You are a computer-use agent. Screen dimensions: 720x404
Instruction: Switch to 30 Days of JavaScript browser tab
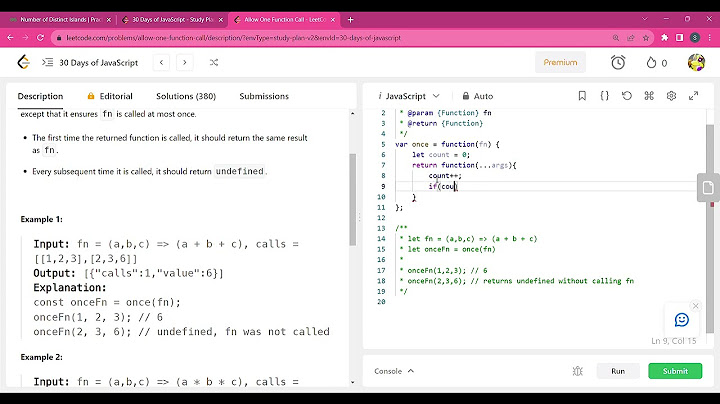click(x=172, y=20)
